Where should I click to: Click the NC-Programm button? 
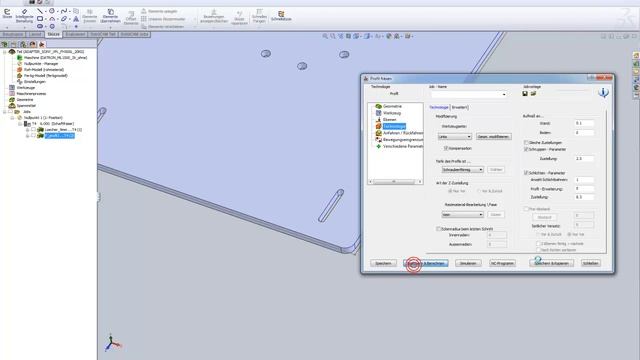502,263
